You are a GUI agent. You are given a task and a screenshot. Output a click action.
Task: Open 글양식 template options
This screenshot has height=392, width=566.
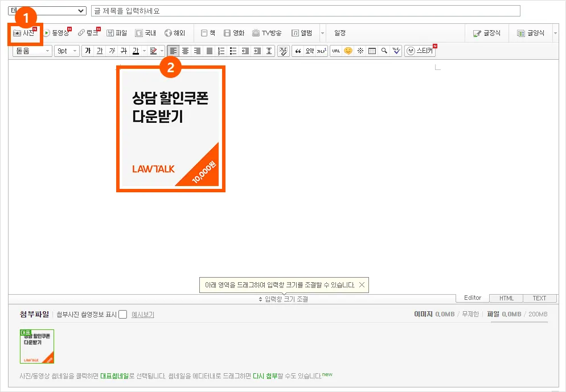pyautogui.click(x=530, y=33)
